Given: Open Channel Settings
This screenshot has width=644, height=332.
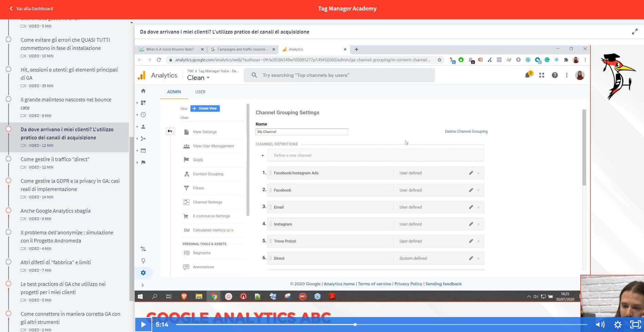Looking at the screenshot, I should pos(207,202).
